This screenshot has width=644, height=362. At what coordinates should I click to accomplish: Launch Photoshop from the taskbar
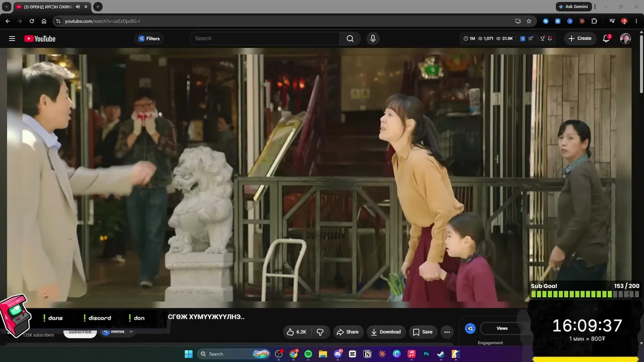(426, 354)
